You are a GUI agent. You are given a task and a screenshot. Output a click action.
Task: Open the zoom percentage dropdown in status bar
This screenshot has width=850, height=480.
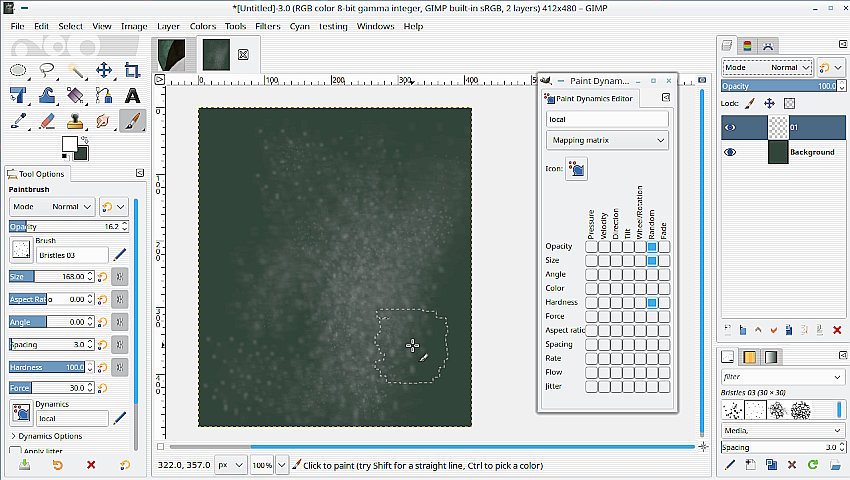click(281, 466)
